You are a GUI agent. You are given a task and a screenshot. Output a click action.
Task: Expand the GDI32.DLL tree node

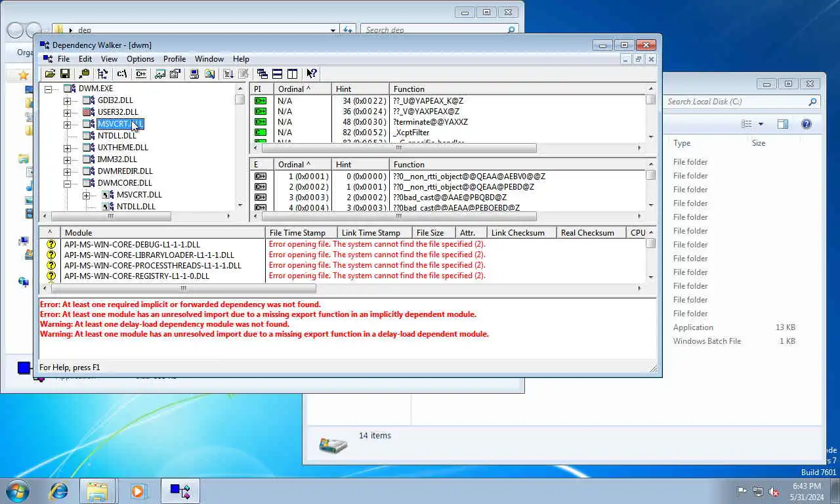coord(67,100)
